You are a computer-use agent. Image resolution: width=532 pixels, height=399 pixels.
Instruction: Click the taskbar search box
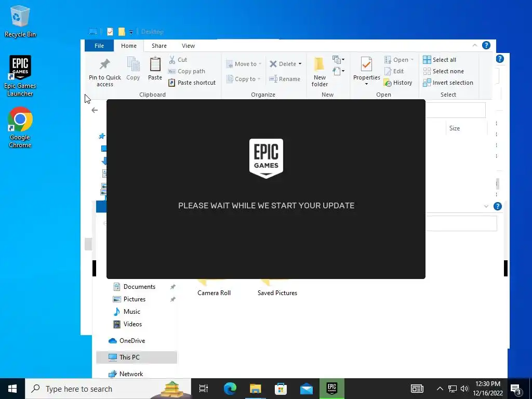[108, 389]
